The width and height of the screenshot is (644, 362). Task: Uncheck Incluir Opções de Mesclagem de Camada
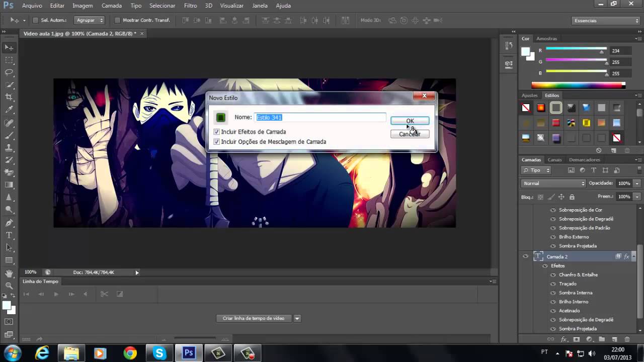[x=217, y=142]
